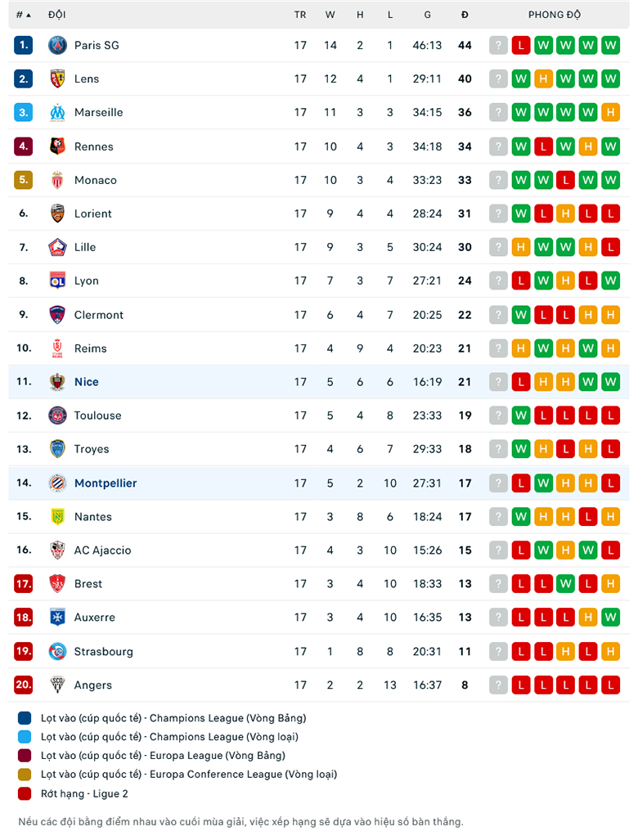Open the Montpellier team page link

[105, 483]
